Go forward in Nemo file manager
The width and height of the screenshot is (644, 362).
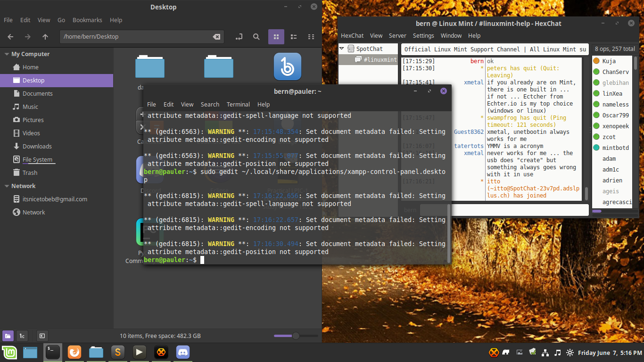click(x=28, y=37)
